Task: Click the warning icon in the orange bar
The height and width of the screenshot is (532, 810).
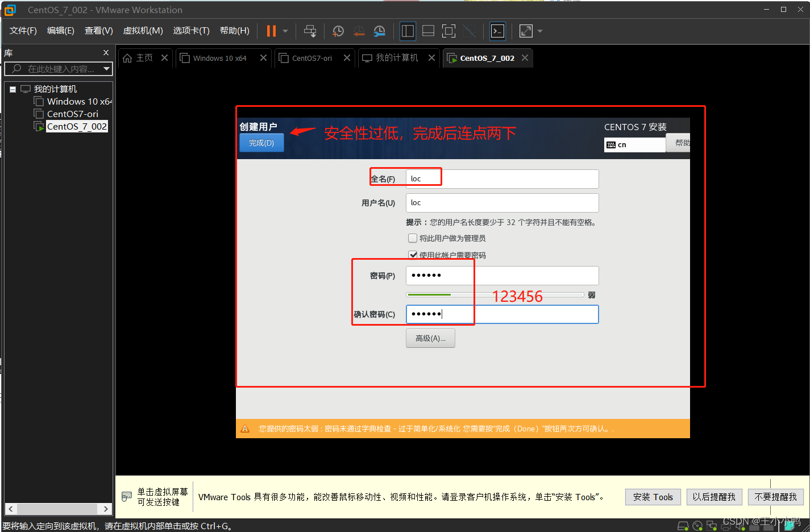Action: (245, 429)
